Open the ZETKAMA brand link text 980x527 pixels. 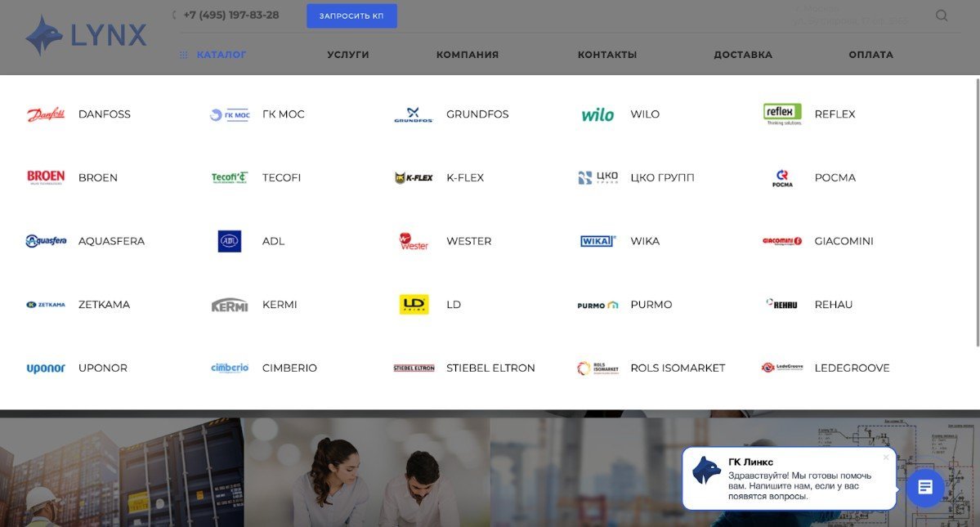coord(105,305)
